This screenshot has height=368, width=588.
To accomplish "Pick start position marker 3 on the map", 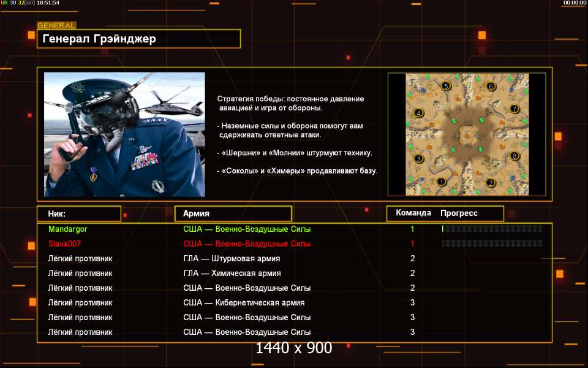I will point(419,158).
